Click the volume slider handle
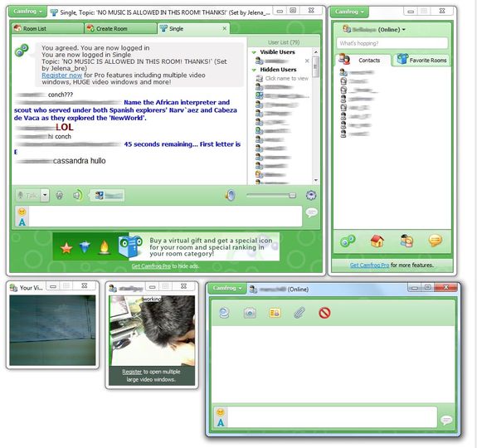The width and height of the screenshot is (477, 448). [292, 195]
